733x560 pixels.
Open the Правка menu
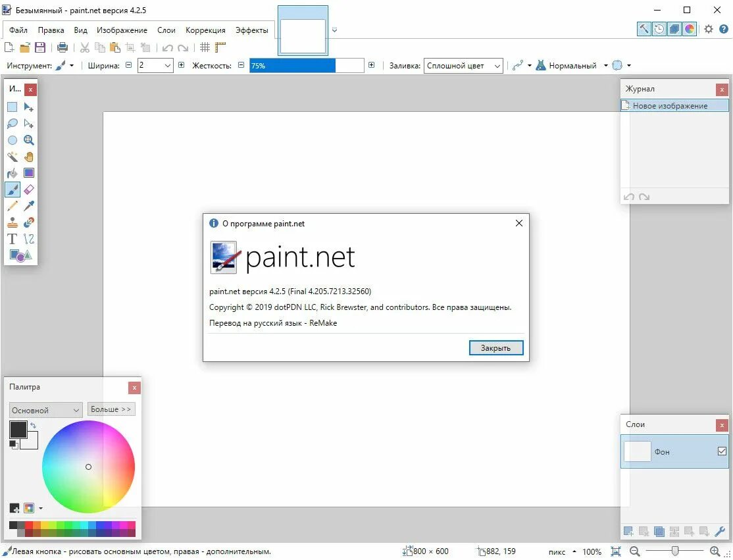(x=51, y=30)
